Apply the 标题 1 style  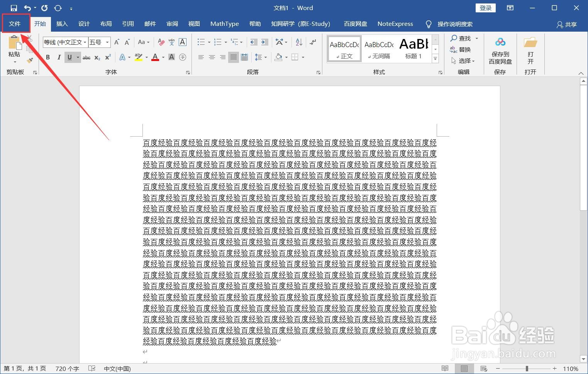point(413,48)
